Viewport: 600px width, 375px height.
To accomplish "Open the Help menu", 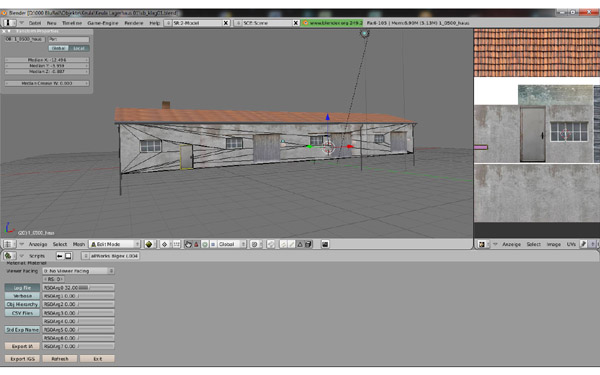I will pos(154,23).
